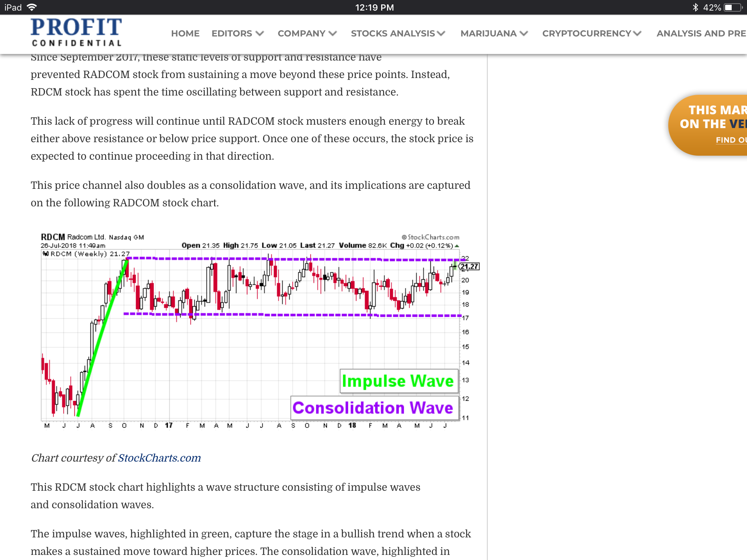Tap the Impulse Wave legend label

pos(399,381)
